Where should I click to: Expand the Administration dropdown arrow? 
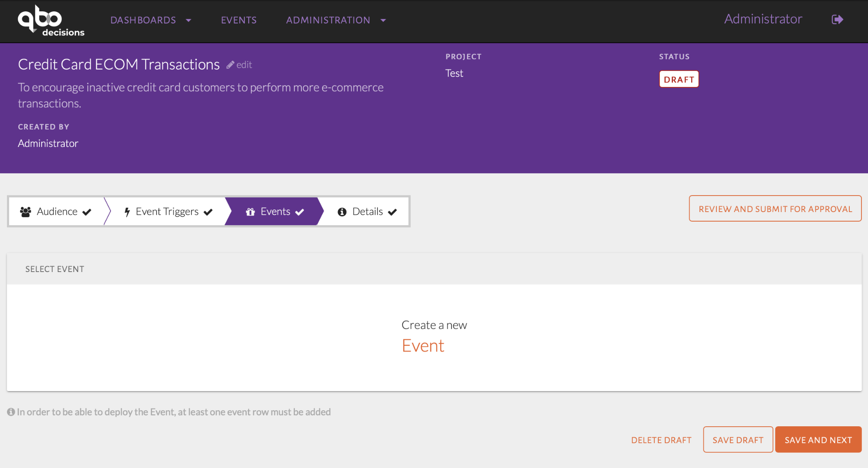click(383, 20)
